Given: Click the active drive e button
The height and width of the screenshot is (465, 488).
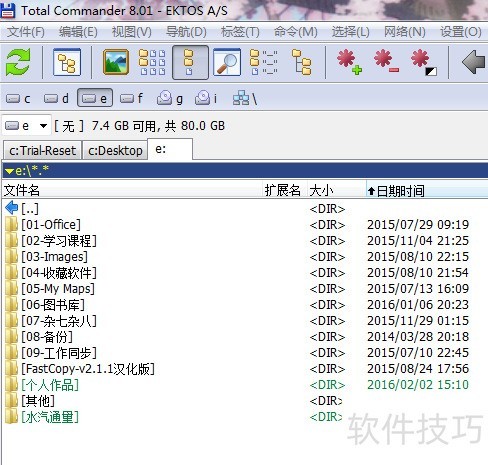Looking at the screenshot, I should coord(95,98).
